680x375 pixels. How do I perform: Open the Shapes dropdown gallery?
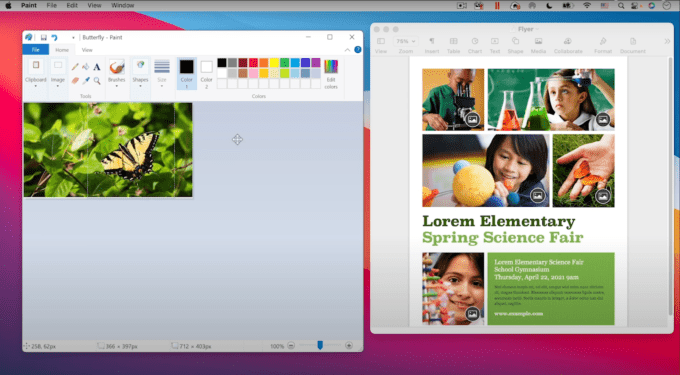pyautogui.click(x=140, y=74)
